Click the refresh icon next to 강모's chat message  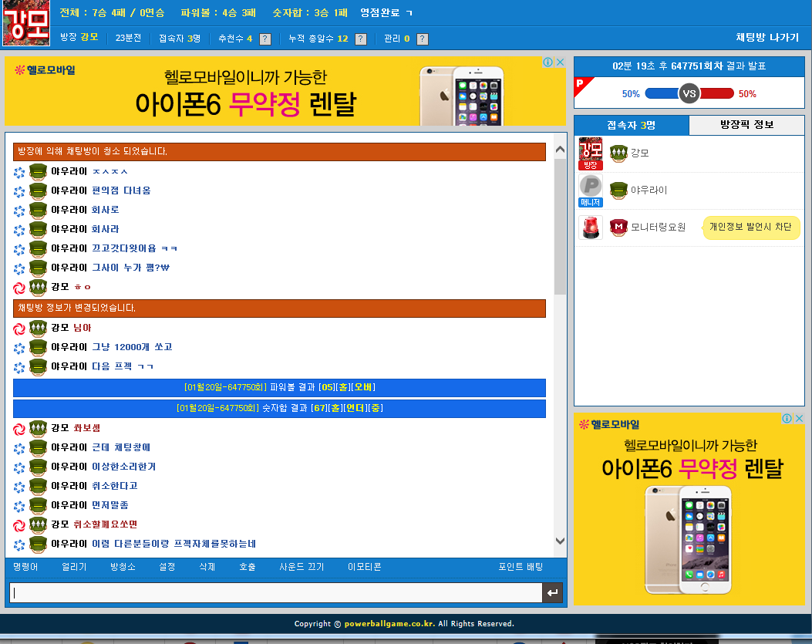19,287
